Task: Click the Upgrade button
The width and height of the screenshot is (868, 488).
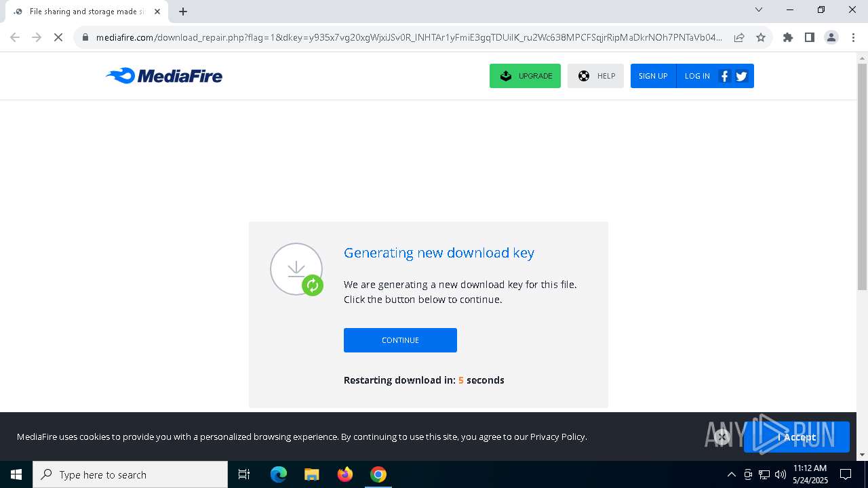Action: click(525, 76)
